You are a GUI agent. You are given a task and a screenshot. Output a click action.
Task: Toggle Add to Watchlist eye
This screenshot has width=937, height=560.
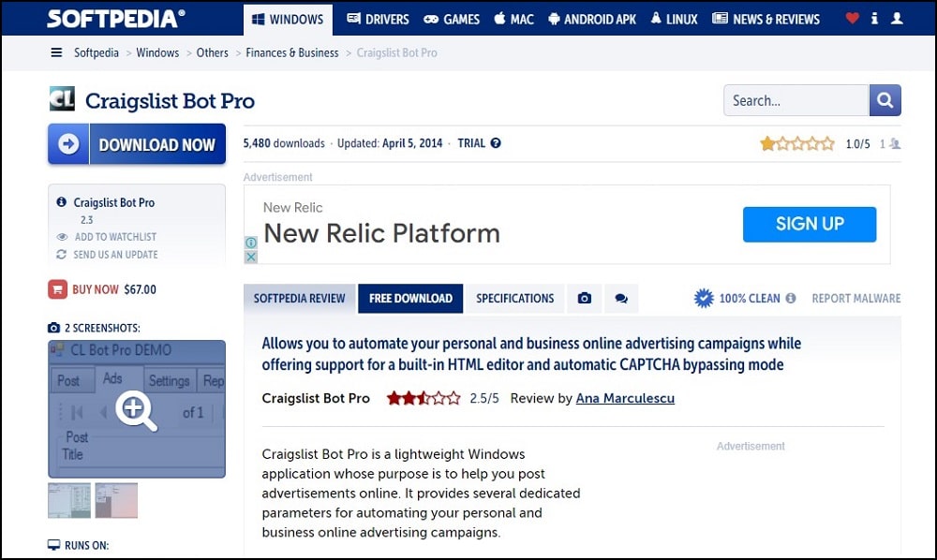coord(62,237)
